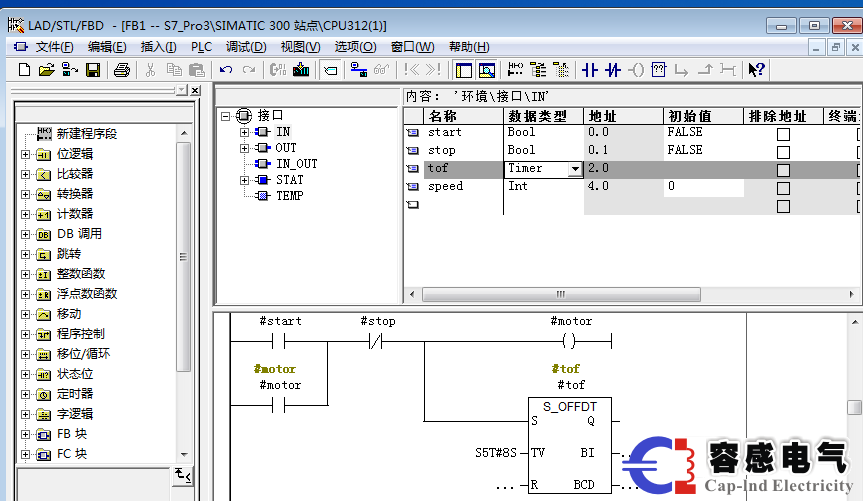The height and width of the screenshot is (501, 863).
Task: Insert an empty box element
Action: pyautogui.click(x=658, y=70)
